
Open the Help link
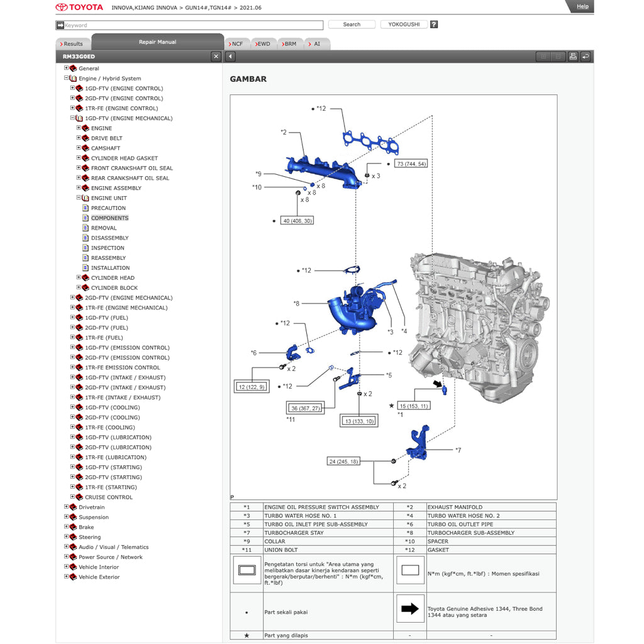click(582, 6)
